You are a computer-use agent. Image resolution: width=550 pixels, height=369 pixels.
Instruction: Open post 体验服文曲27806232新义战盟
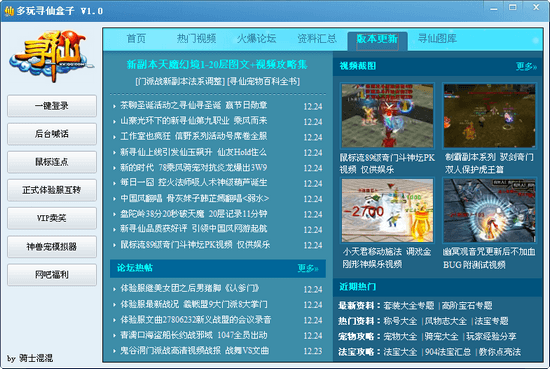click(196, 320)
